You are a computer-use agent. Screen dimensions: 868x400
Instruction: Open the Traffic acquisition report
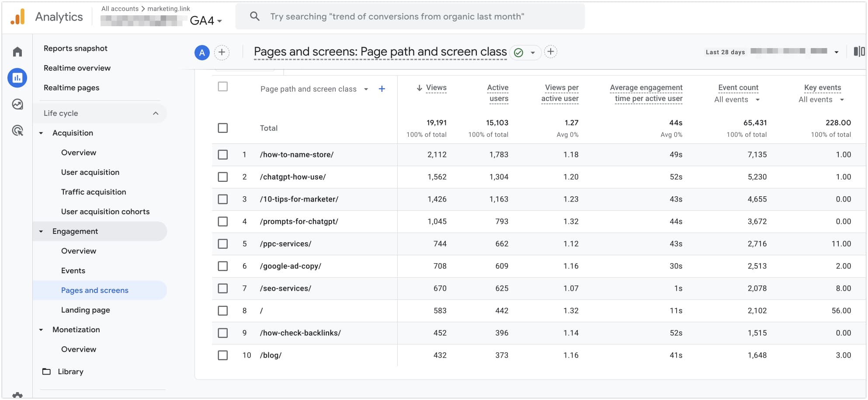pos(94,191)
